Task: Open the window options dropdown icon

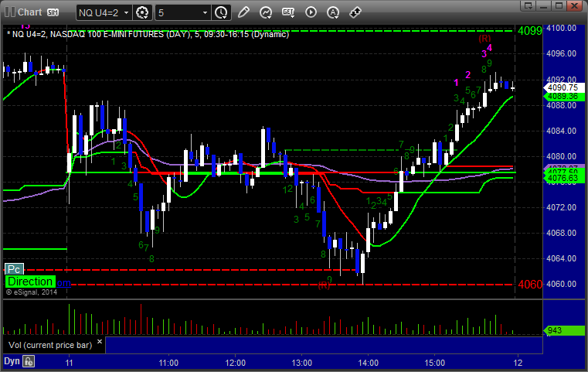Action: pos(529,5)
